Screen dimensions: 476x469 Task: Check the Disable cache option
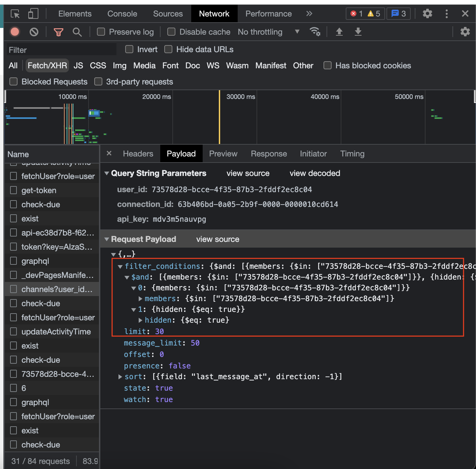171,32
